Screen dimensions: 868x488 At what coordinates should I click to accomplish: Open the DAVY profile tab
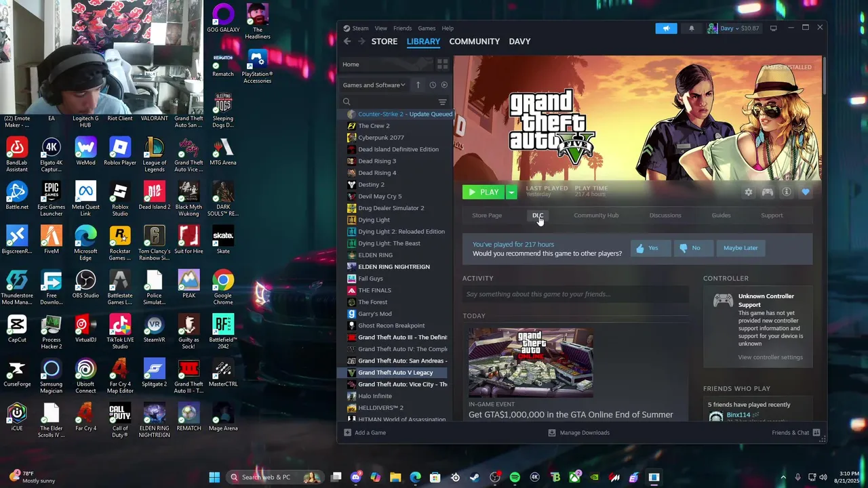(519, 41)
